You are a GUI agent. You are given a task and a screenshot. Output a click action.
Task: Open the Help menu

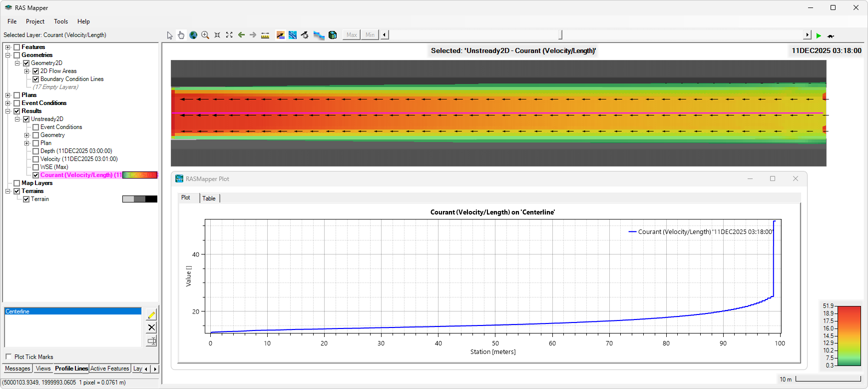pyautogui.click(x=83, y=21)
